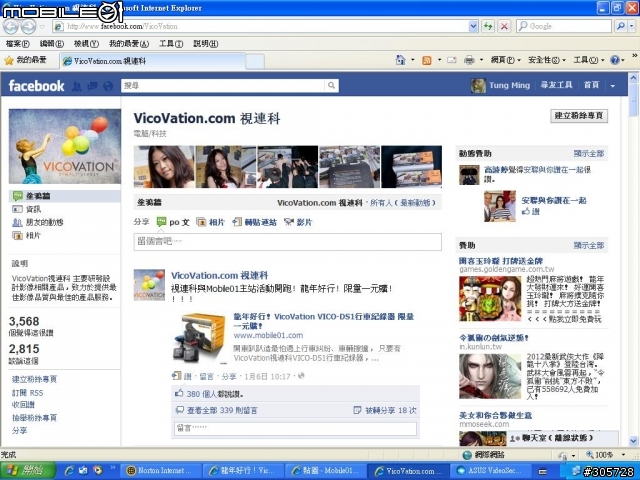Open dropdown arrow next to RSS icon

point(439,60)
